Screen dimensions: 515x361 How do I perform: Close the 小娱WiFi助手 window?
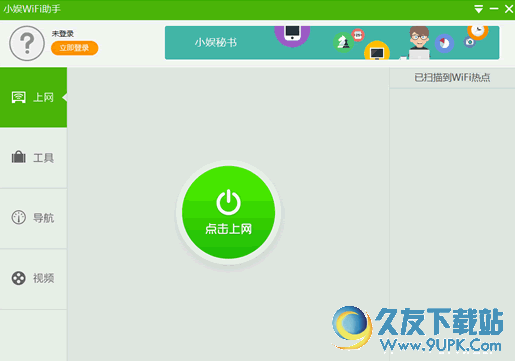point(509,9)
